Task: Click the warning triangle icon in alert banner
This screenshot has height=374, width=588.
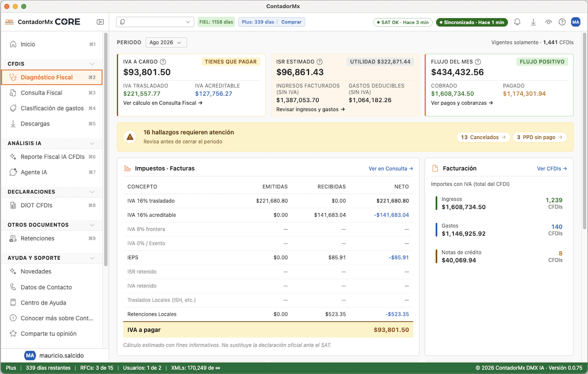Action: [130, 137]
